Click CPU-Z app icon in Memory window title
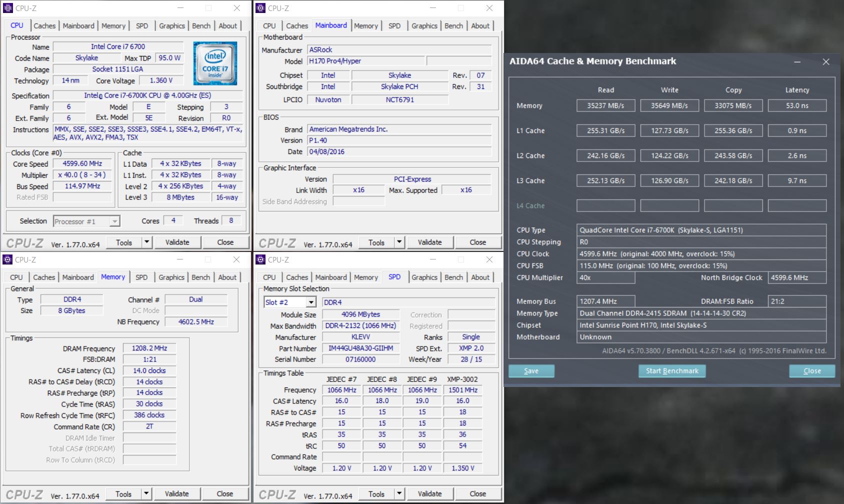The height and width of the screenshot is (504, 844). (x=8, y=259)
